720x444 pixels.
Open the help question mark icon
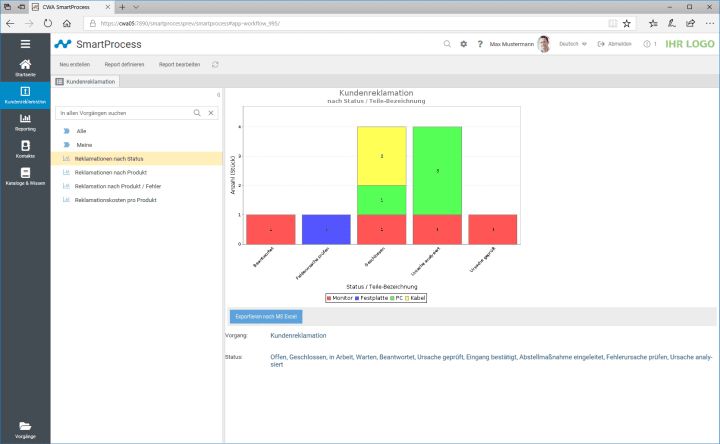(480, 44)
